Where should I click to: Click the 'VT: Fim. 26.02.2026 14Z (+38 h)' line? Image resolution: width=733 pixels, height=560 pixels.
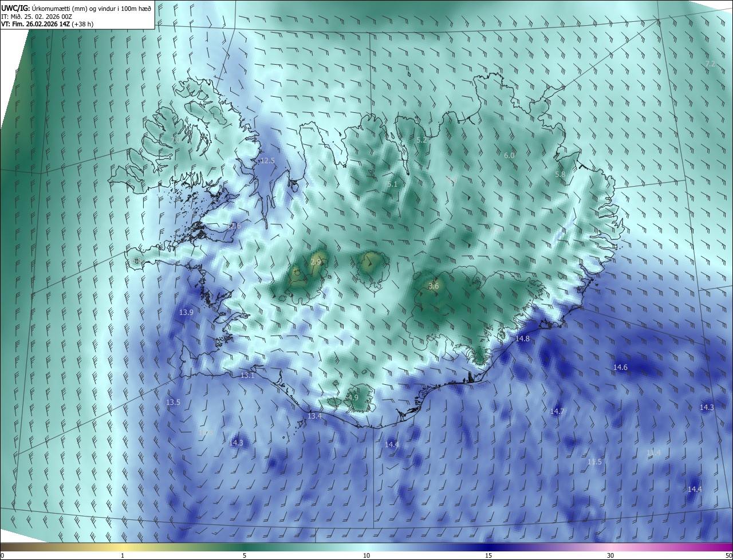48,24
